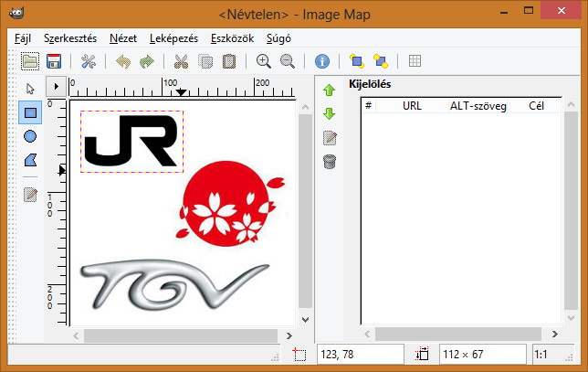
Task: Click the canvas horizontal scrollbar
Action: tap(183, 335)
